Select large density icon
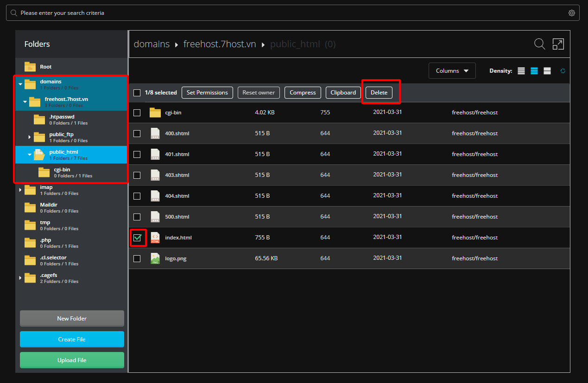The height and width of the screenshot is (383, 588). (547, 71)
